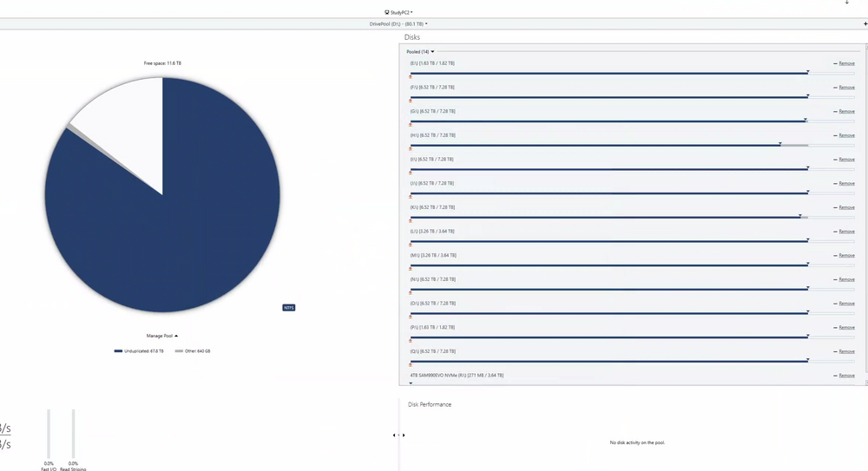This screenshot has height=471, width=868.
Task: Click the usage bar of drive N:\
Action: click(x=632, y=289)
